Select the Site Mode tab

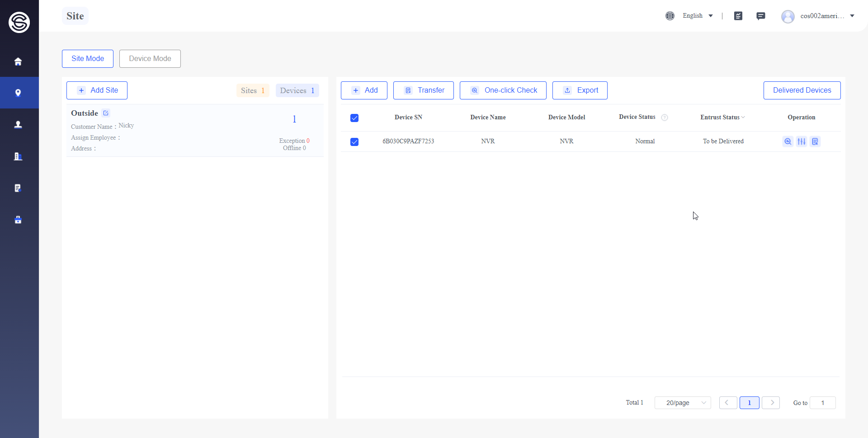pos(88,59)
